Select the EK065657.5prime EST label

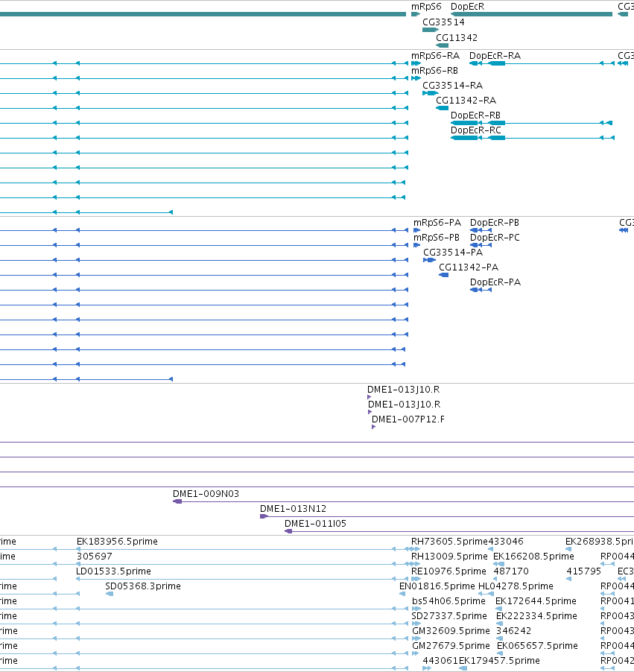pos(538,645)
